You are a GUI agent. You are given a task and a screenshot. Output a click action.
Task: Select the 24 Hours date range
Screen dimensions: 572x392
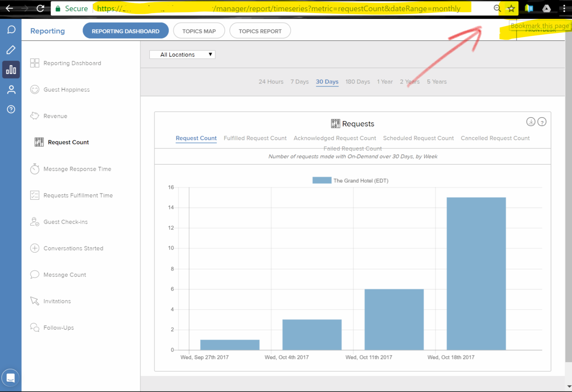point(271,82)
